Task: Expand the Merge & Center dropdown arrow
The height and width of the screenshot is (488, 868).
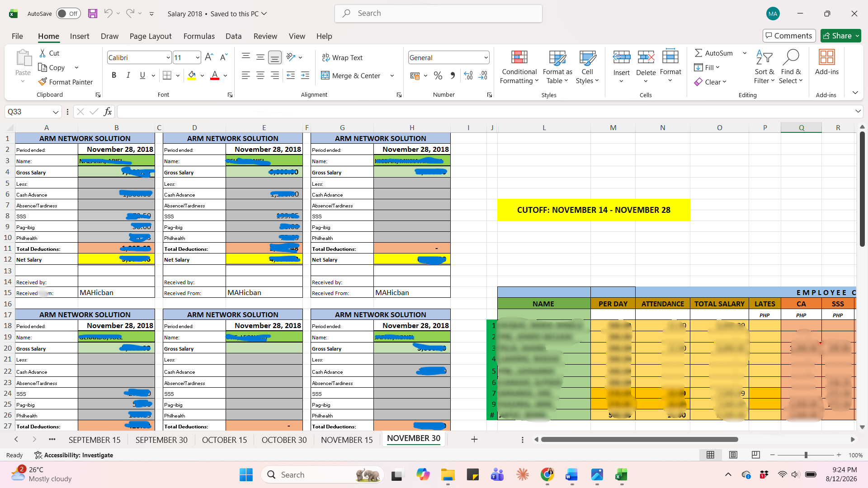Action: coord(392,75)
